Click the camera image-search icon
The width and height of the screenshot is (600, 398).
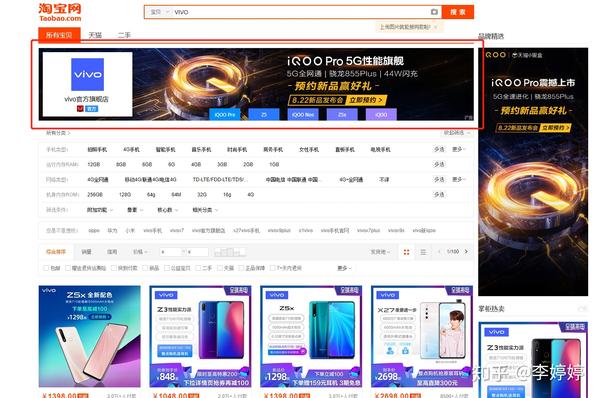pos(434,12)
